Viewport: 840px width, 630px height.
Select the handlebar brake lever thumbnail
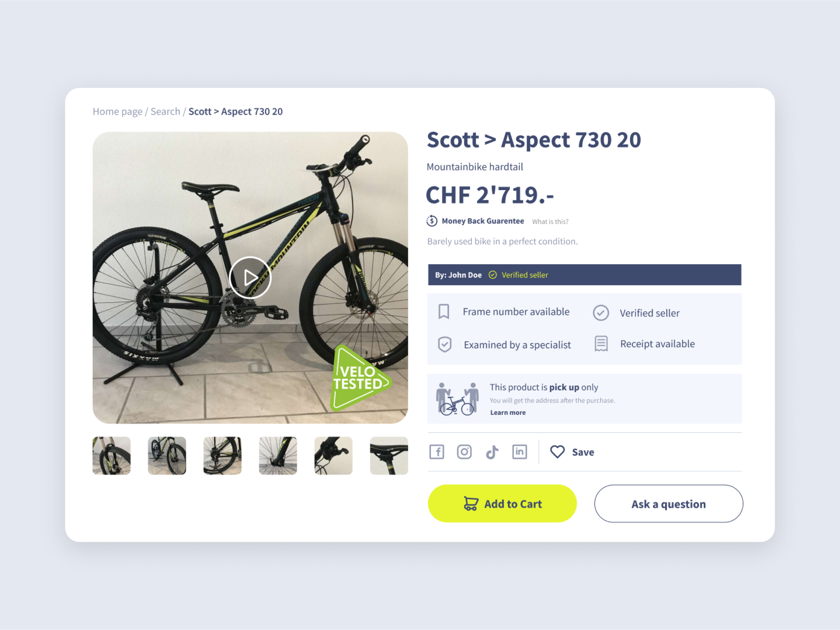pyautogui.click(x=333, y=456)
